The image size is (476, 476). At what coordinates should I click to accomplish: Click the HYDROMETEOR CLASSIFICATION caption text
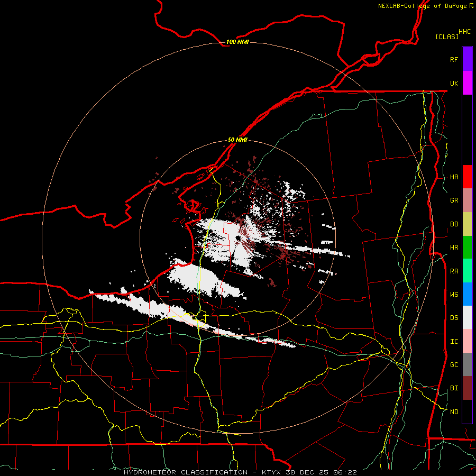point(186,472)
